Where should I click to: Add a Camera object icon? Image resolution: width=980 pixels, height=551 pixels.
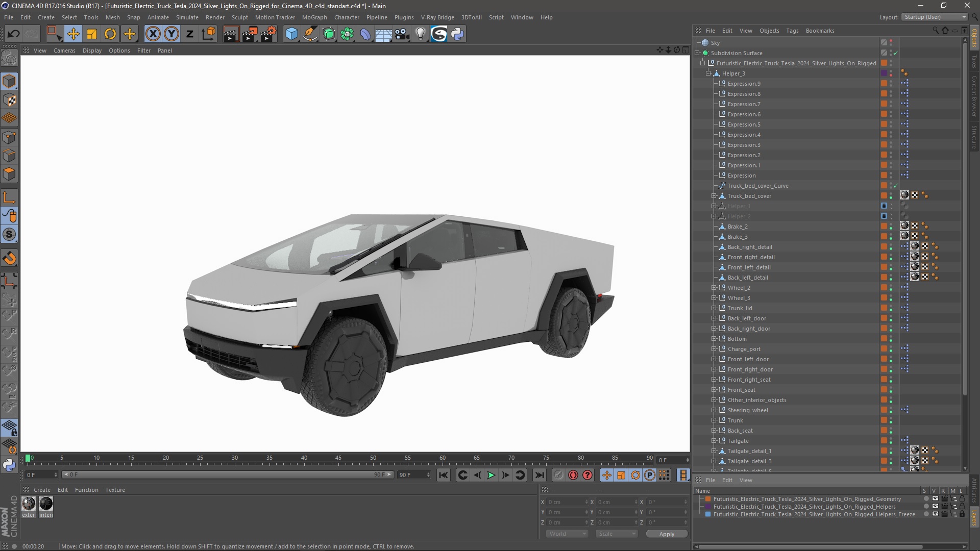[402, 34]
